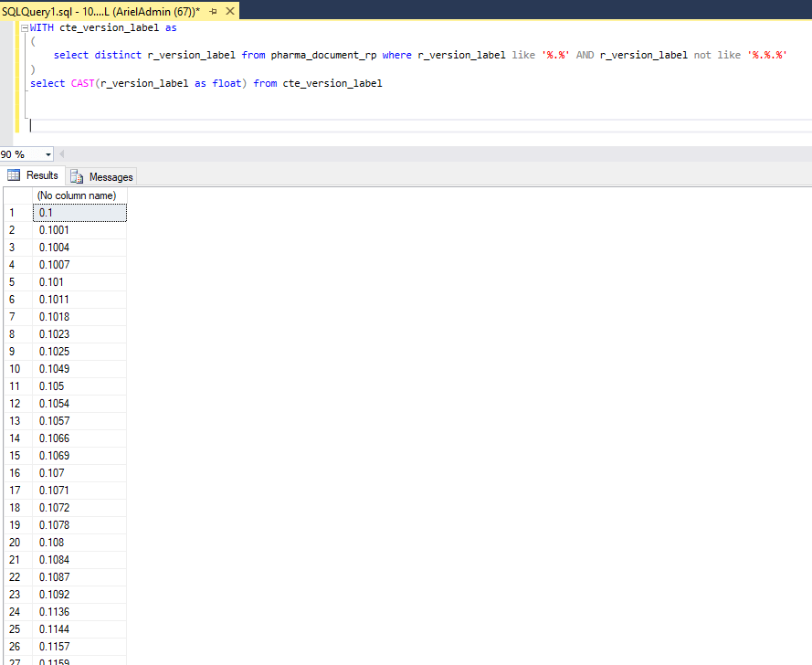Select the (No column name) header
The height and width of the screenshot is (665, 812).
tap(79, 195)
